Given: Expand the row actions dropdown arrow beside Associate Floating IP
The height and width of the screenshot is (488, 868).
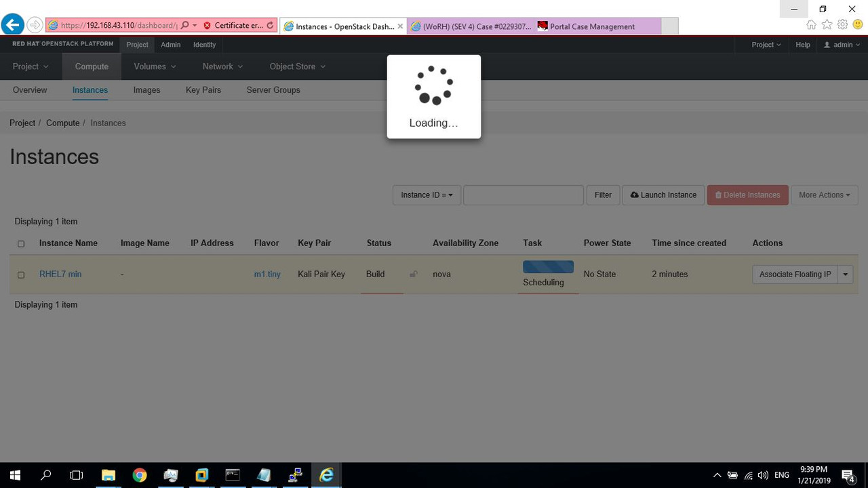Looking at the screenshot, I should (x=846, y=274).
